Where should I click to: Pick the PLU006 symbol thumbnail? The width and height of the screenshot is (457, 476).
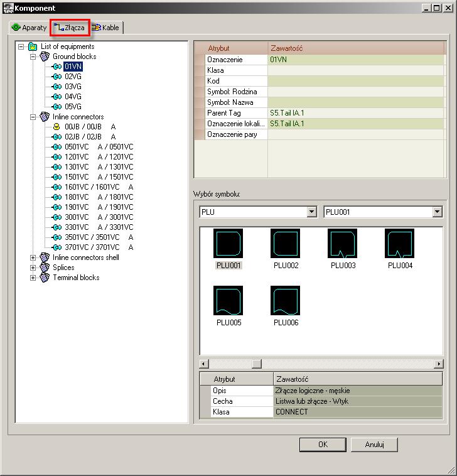(285, 301)
